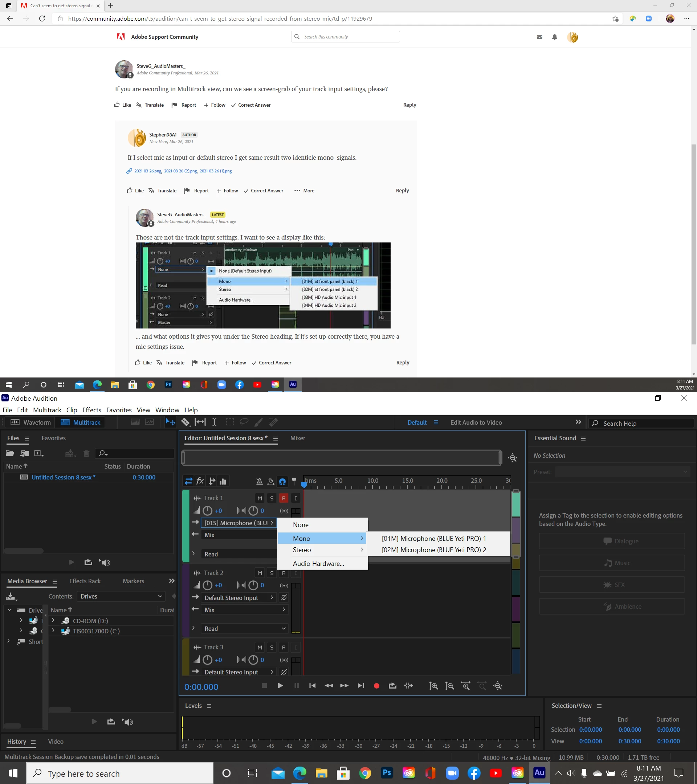The height and width of the screenshot is (784, 697).
Task: Select the Time Selection tool
Action: pos(215,422)
